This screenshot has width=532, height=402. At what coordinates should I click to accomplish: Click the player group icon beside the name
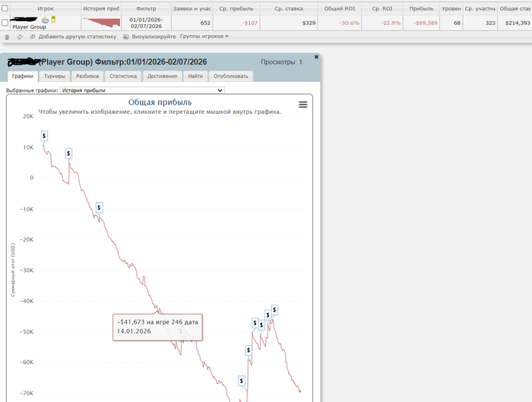tap(45, 21)
